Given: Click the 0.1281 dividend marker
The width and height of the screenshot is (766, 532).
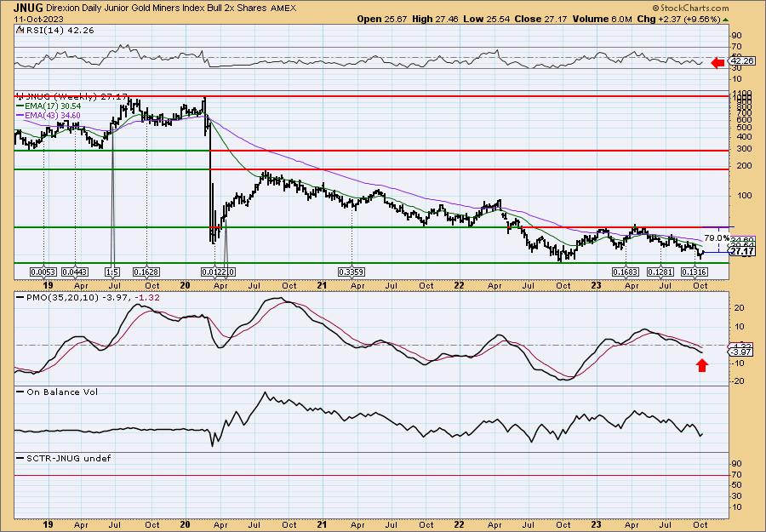Looking at the screenshot, I should click(x=660, y=272).
